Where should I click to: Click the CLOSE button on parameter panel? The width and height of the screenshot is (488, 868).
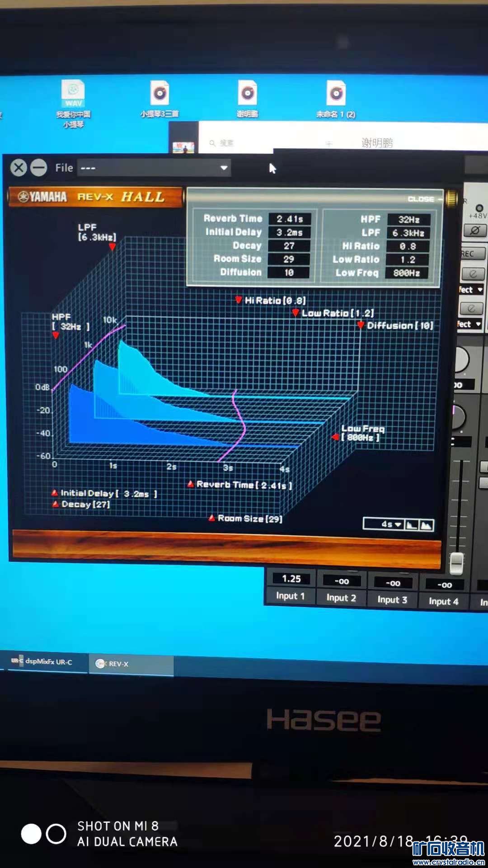click(x=421, y=199)
